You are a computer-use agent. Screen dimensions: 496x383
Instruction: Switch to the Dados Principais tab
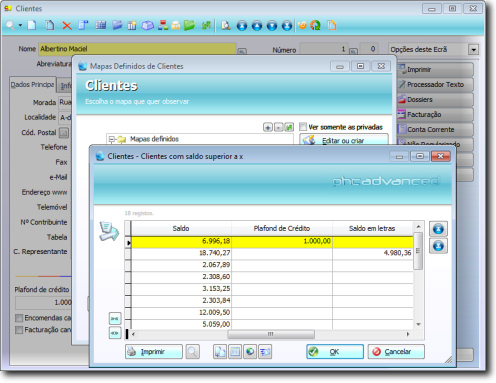tap(32, 84)
